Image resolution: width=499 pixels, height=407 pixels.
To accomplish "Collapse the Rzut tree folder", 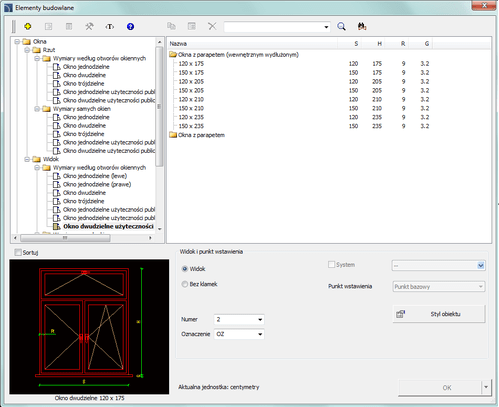I will coord(27,50).
